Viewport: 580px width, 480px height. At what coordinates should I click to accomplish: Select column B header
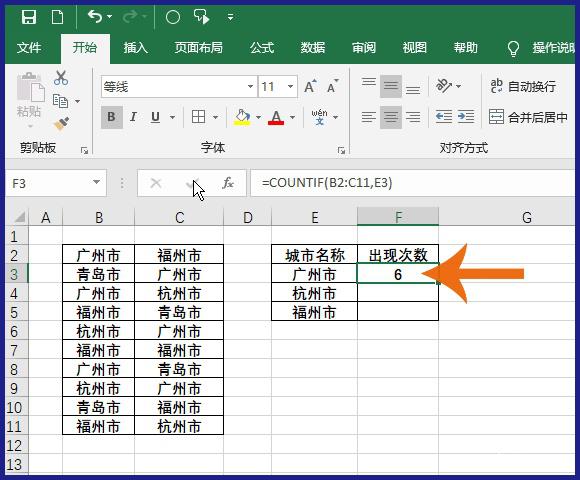coord(99,217)
